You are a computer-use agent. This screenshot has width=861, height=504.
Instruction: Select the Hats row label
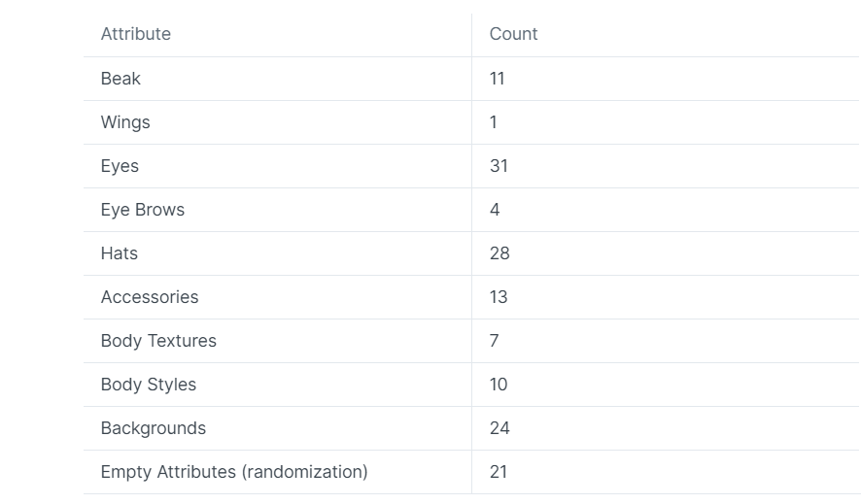pos(120,253)
